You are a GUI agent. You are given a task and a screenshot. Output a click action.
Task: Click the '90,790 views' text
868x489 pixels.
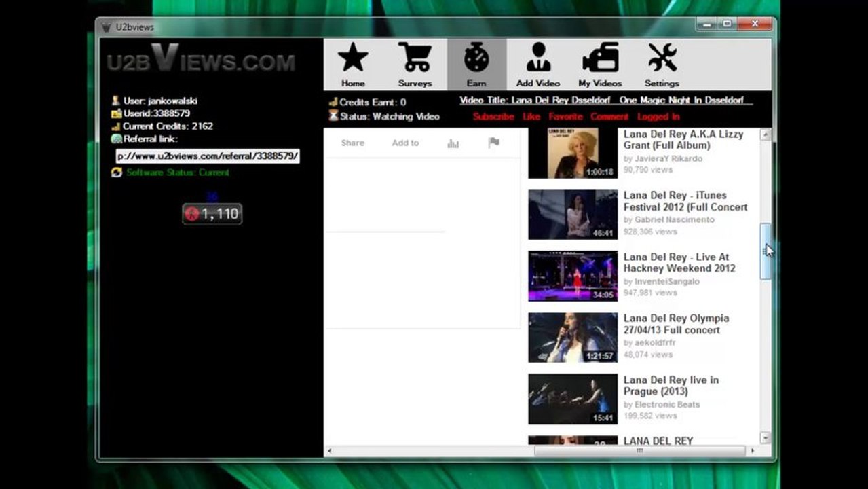pyautogui.click(x=648, y=170)
